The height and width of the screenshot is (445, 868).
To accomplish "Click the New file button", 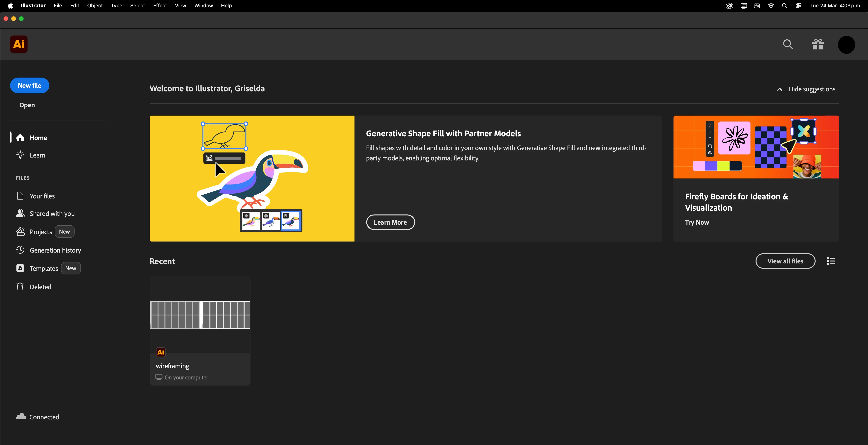I will [x=29, y=86].
